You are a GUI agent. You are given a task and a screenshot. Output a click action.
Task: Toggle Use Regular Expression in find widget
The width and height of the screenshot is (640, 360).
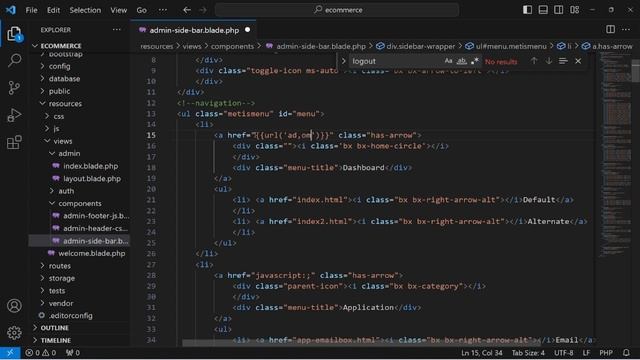(x=474, y=61)
